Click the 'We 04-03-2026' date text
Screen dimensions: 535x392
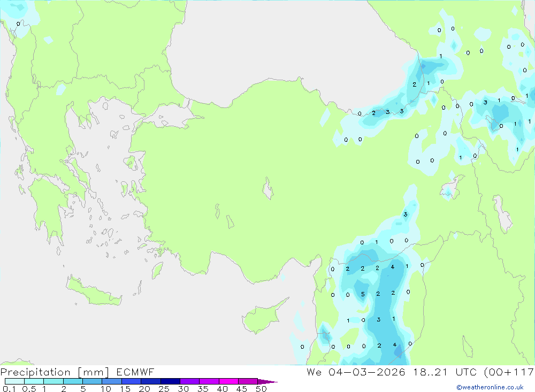pos(356,372)
